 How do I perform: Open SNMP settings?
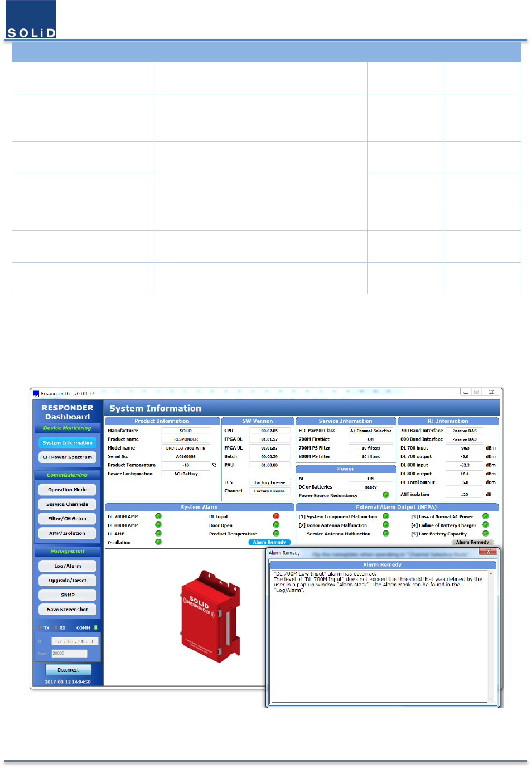click(x=67, y=595)
